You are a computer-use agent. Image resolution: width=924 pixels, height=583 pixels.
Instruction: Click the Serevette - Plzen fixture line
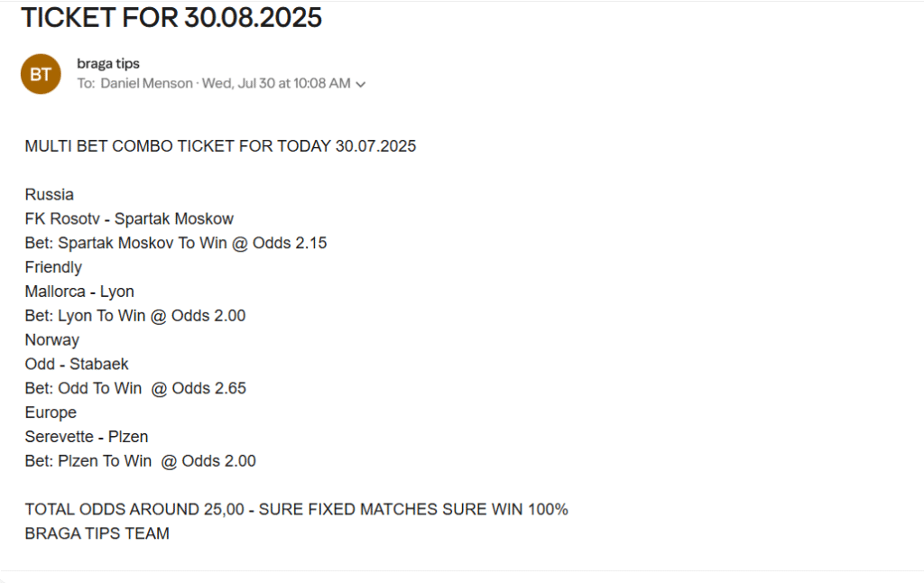tap(87, 437)
